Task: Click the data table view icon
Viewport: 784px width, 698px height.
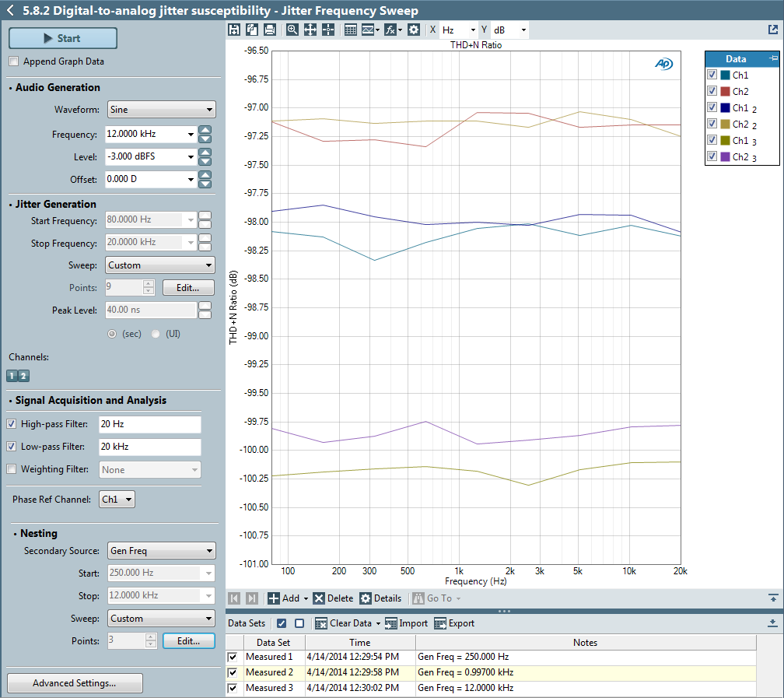Action: coord(350,30)
